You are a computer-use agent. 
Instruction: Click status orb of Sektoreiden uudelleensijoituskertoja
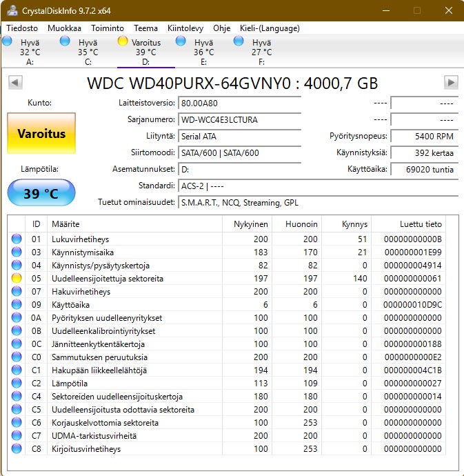point(17,396)
